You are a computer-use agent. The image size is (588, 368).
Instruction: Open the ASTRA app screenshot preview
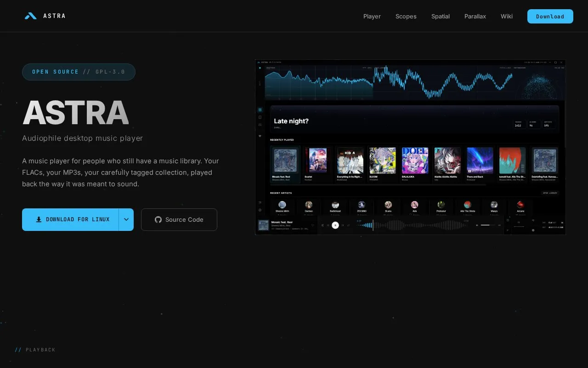pyautogui.click(x=410, y=147)
